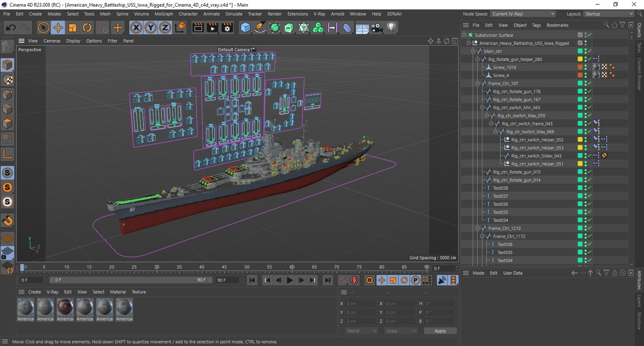644x346 pixels.
Task: Open Attributes Mode menu
Action: coord(478,273)
